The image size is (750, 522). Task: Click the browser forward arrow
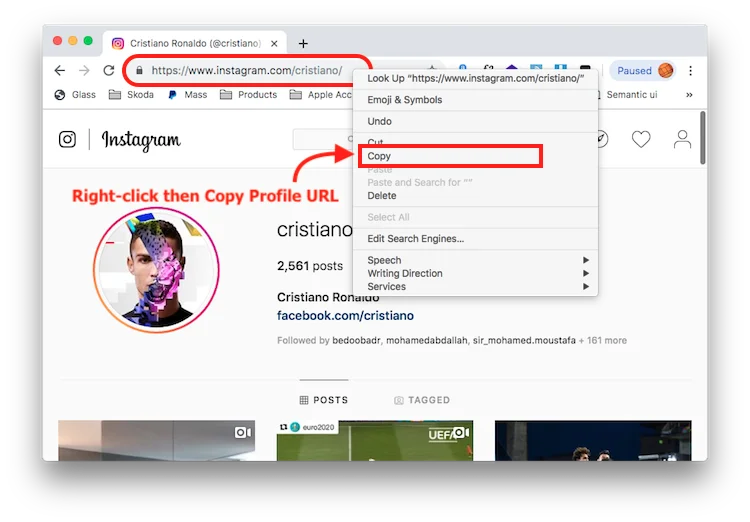(x=84, y=71)
